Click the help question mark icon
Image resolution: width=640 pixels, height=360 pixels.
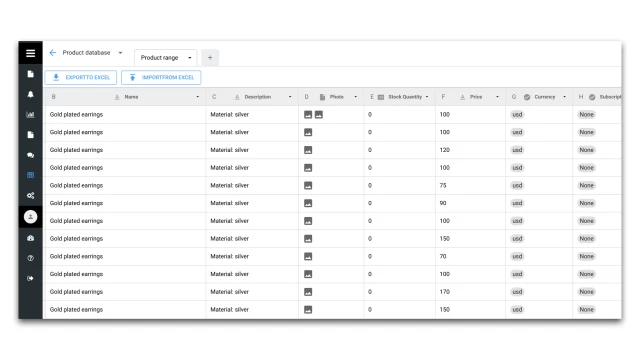(30, 258)
